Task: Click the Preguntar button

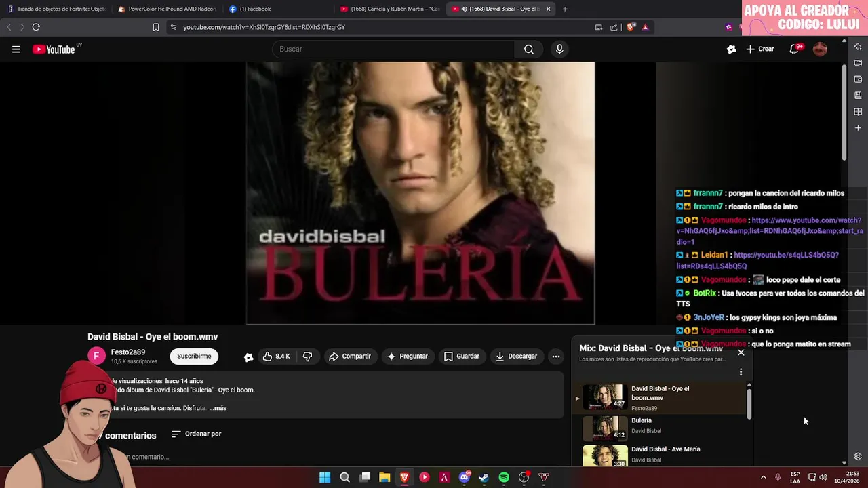Action: pyautogui.click(x=407, y=356)
